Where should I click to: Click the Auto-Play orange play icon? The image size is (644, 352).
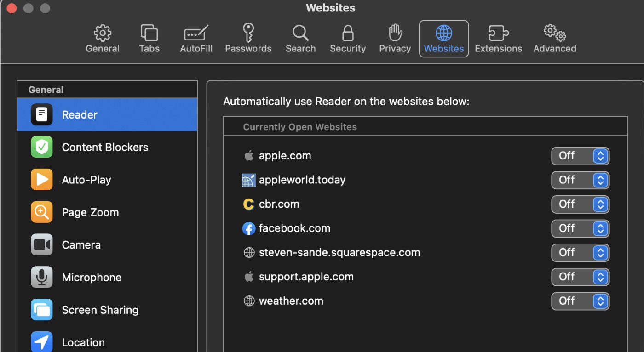click(42, 180)
